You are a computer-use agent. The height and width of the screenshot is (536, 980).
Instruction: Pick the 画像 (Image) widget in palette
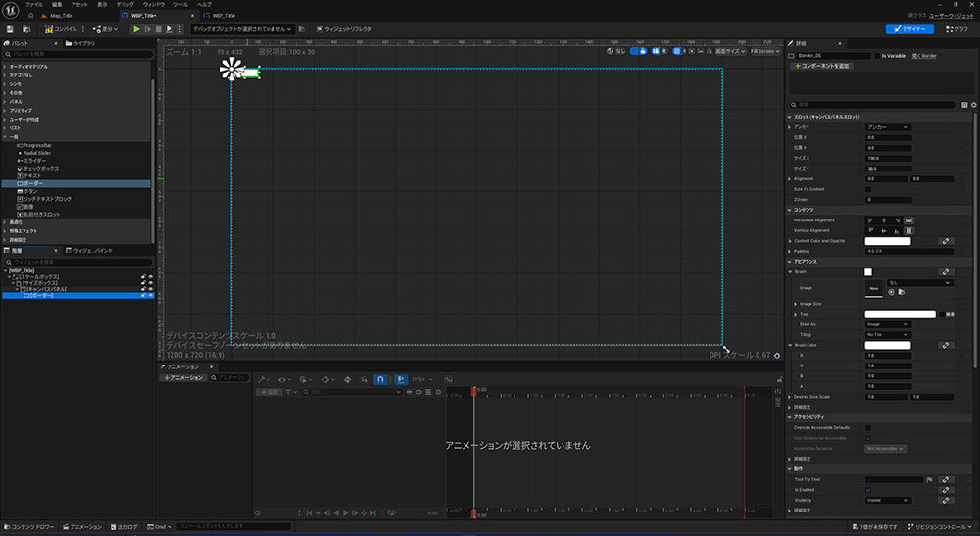(30, 207)
